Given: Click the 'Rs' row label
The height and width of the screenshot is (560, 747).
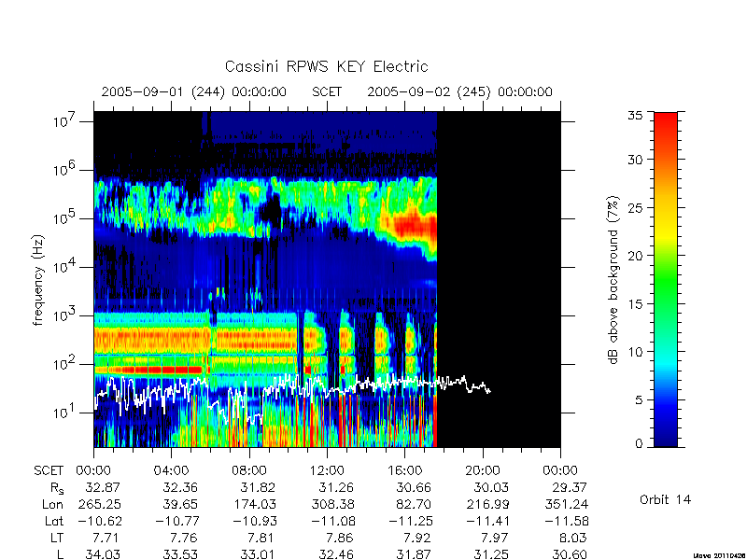Looking at the screenshot, I should tap(57, 488).
